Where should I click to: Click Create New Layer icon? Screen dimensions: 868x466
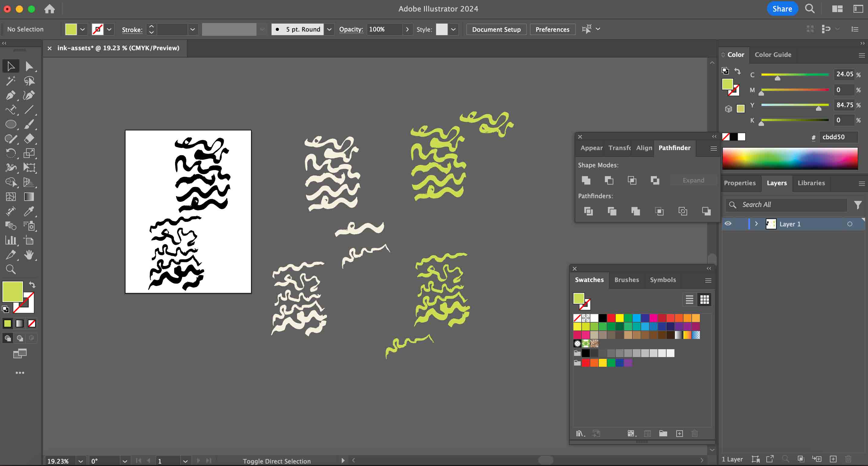pyautogui.click(x=833, y=459)
